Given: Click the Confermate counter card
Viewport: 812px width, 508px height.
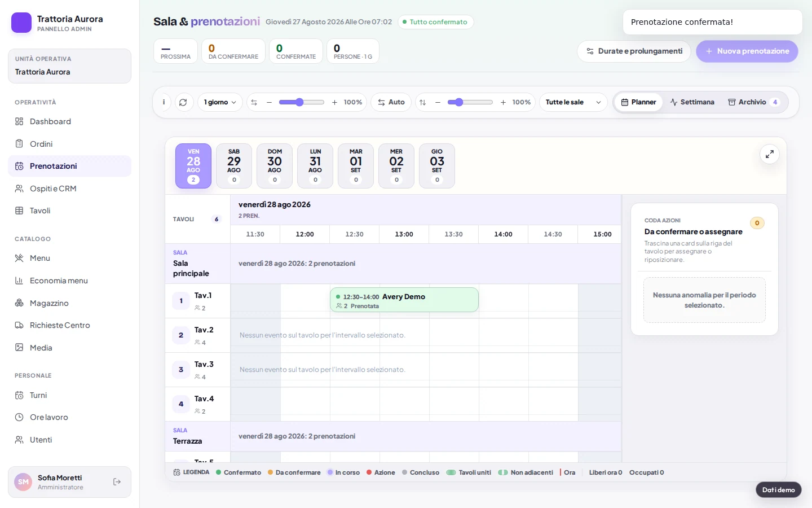Looking at the screenshot, I should tap(296, 51).
